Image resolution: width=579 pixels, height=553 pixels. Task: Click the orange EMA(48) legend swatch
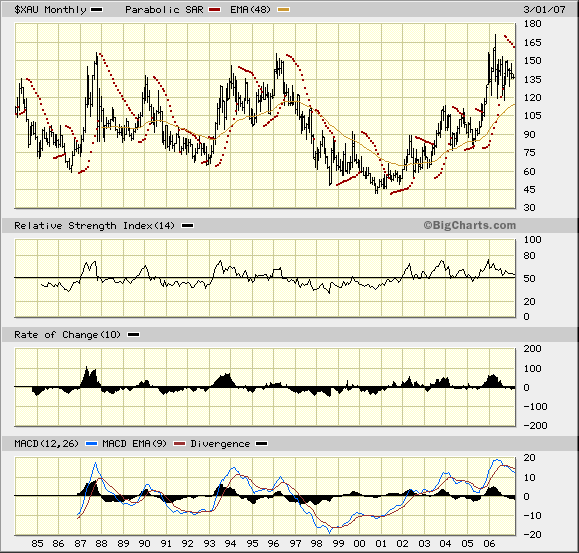coord(284,10)
